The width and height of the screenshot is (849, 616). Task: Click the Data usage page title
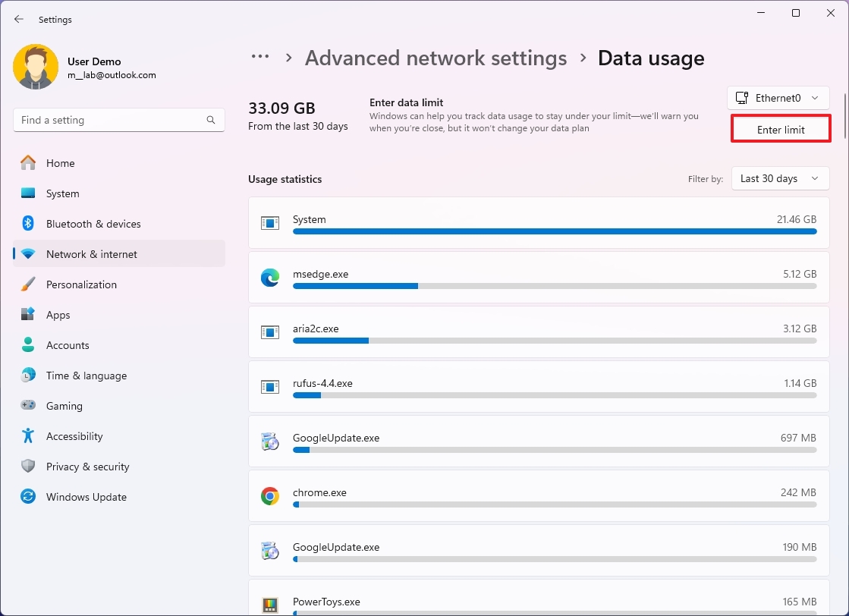[651, 58]
